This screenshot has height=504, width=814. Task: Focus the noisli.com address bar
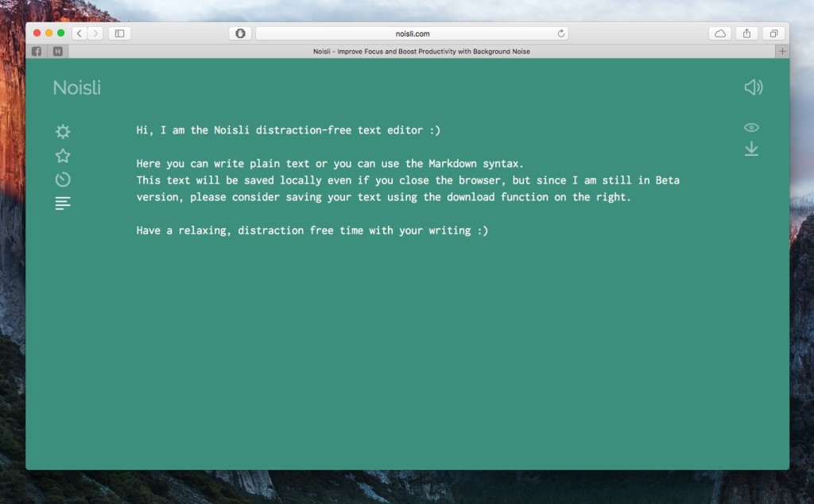click(413, 33)
